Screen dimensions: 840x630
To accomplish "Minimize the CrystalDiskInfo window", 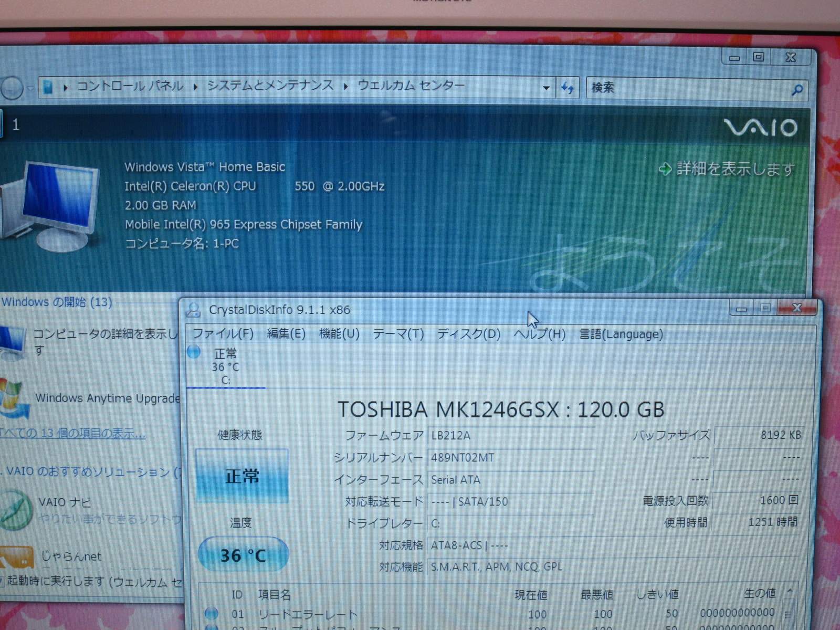I will pyautogui.click(x=742, y=309).
